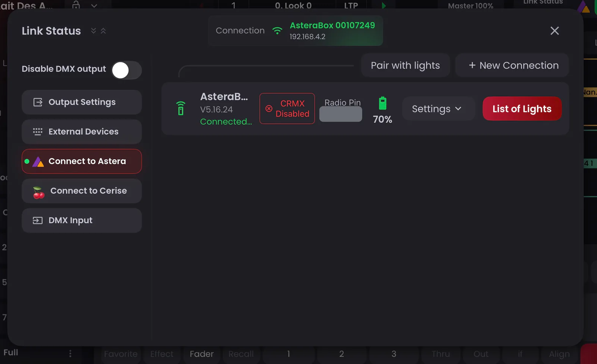Viewport: 597px width, 364px height.
Task: Switch to Connect to Cerise section
Action: (x=82, y=191)
